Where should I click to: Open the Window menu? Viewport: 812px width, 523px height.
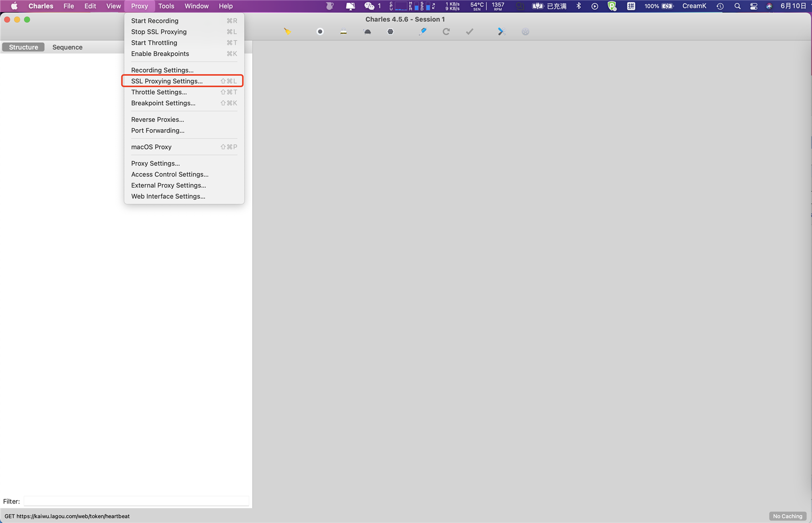(x=196, y=6)
